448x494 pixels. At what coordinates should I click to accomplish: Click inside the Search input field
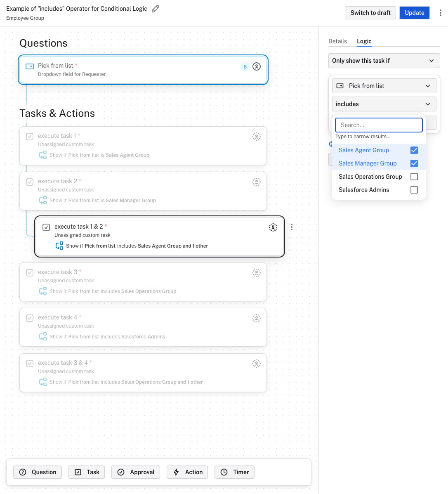pyautogui.click(x=379, y=125)
